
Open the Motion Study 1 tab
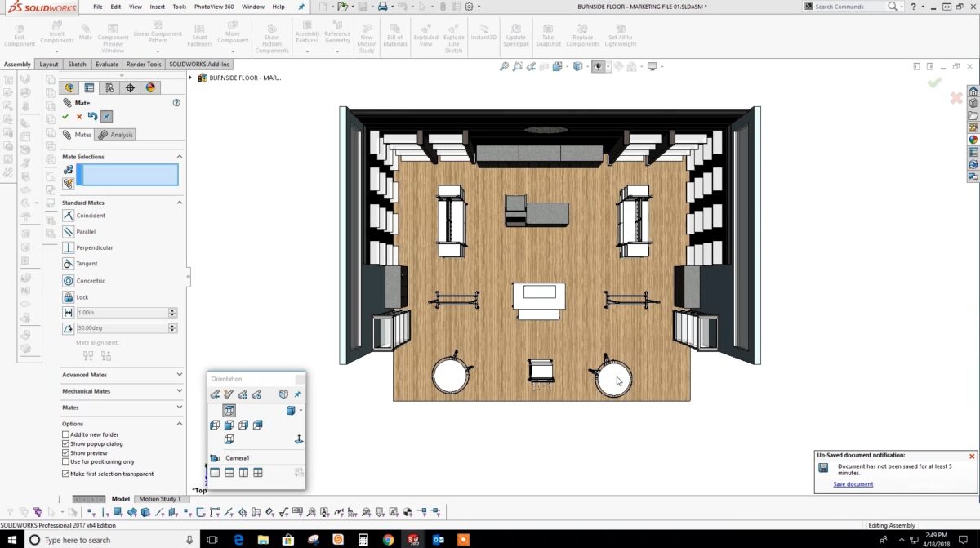tap(160, 498)
